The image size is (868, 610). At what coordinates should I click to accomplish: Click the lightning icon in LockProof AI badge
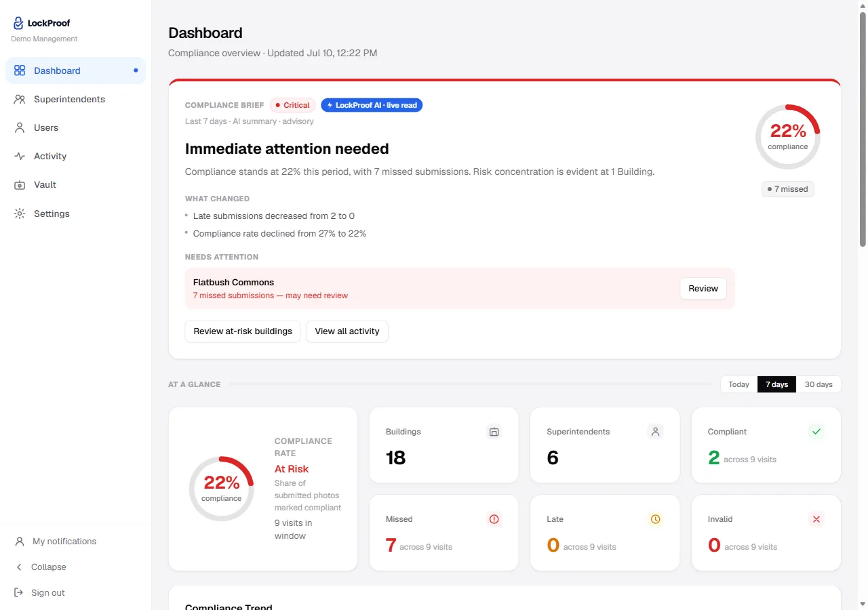pos(330,105)
